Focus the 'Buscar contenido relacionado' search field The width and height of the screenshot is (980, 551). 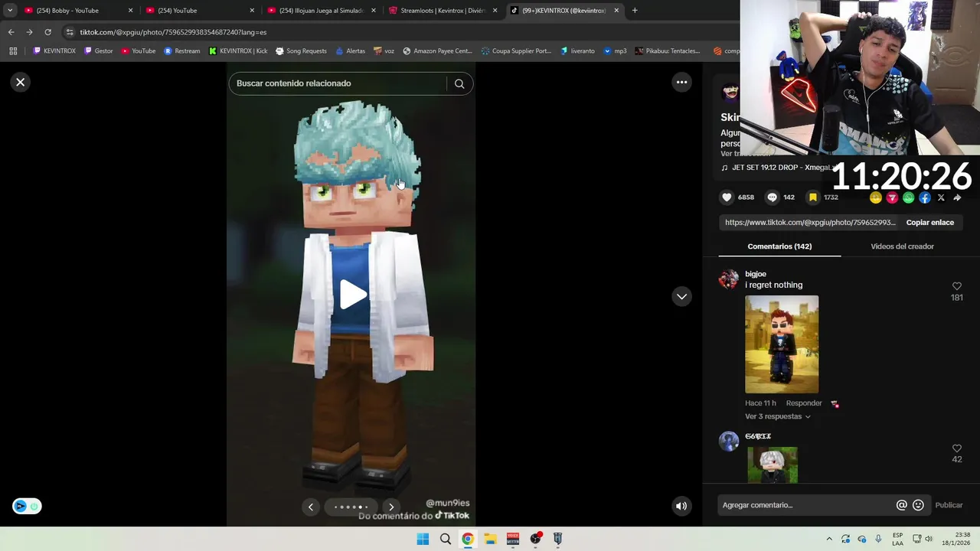pyautogui.click(x=337, y=83)
